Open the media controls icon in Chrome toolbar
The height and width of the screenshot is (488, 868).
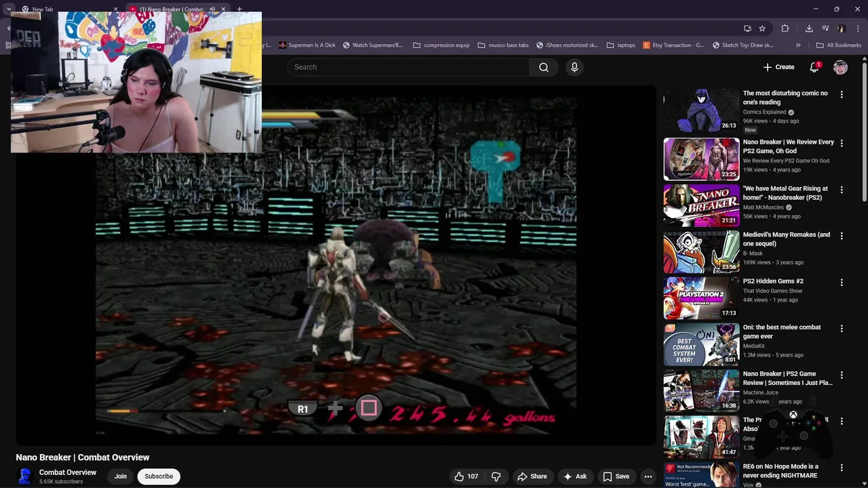click(x=825, y=28)
